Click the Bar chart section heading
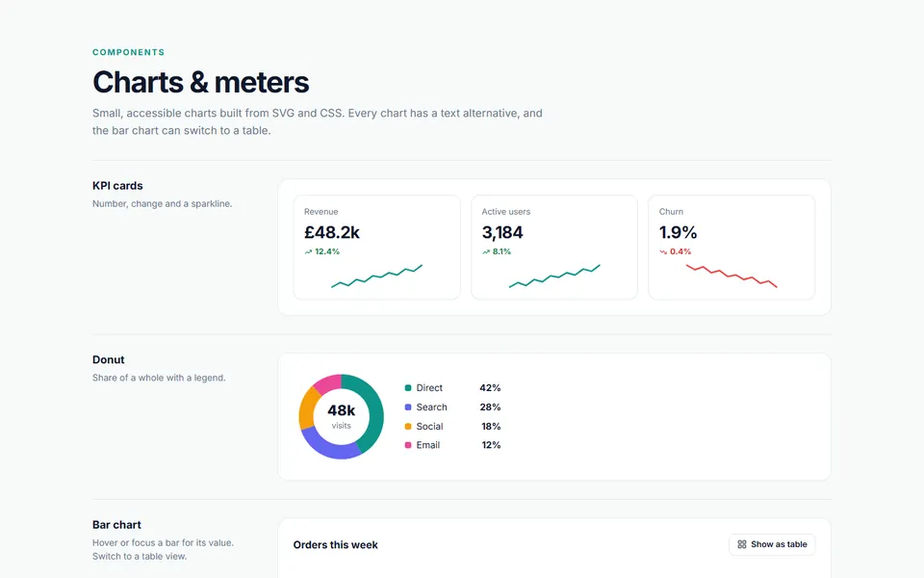The height and width of the screenshot is (578, 924). pos(116,525)
